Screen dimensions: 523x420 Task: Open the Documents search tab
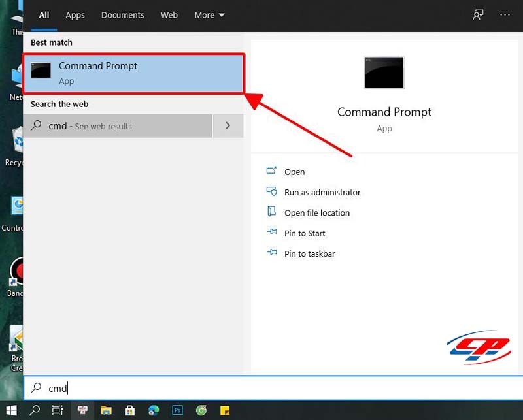pos(123,15)
